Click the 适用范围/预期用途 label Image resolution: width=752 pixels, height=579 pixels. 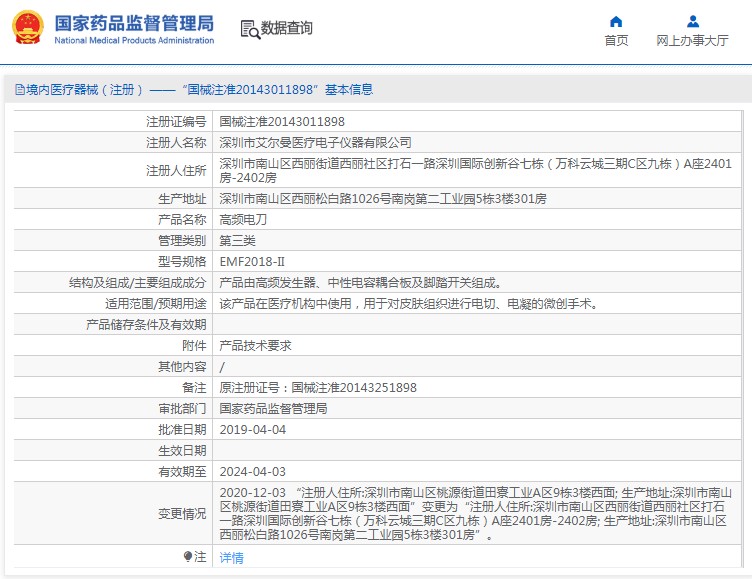click(156, 304)
